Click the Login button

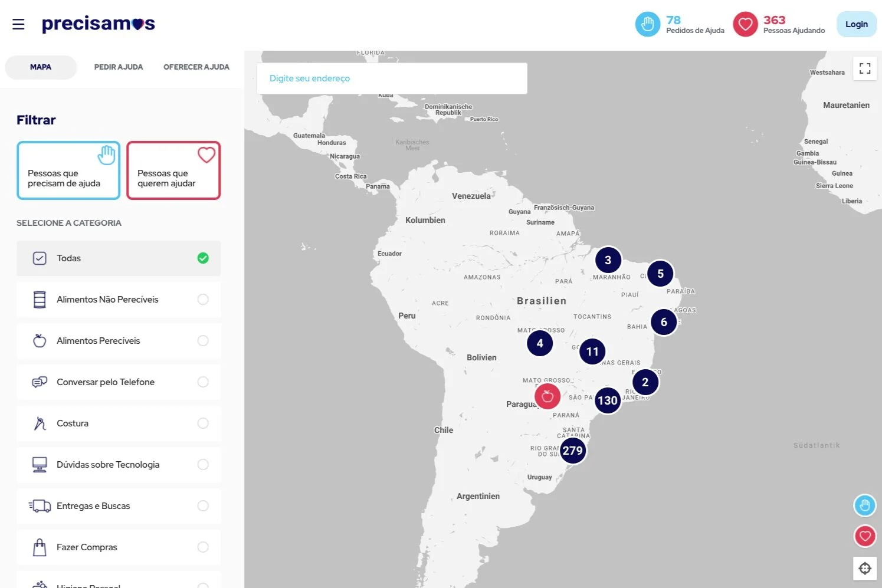point(856,24)
